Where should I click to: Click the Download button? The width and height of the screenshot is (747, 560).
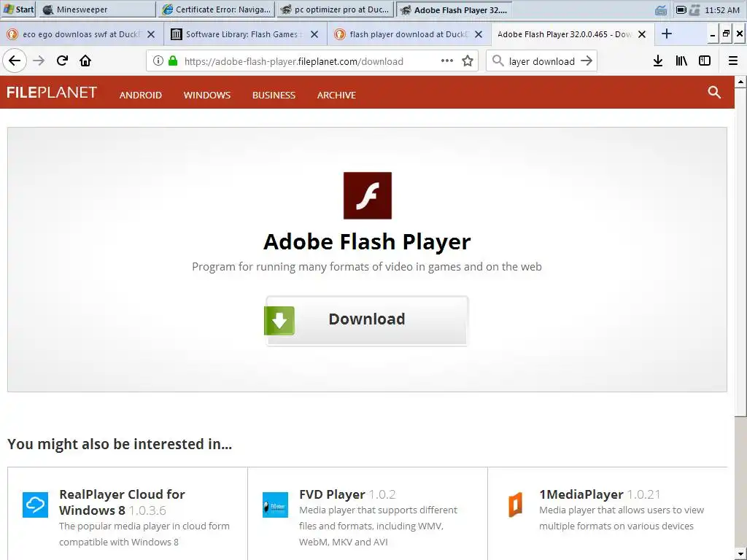pyautogui.click(x=367, y=321)
